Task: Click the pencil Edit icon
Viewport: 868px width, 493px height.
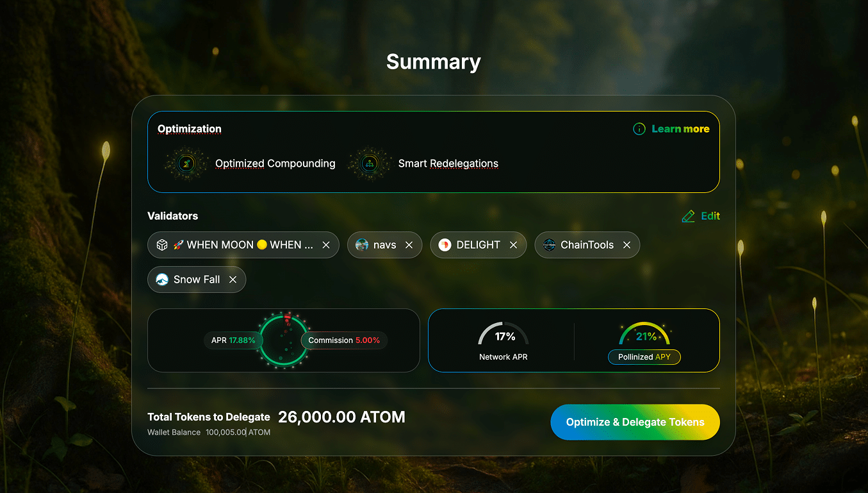Action: [x=688, y=217]
